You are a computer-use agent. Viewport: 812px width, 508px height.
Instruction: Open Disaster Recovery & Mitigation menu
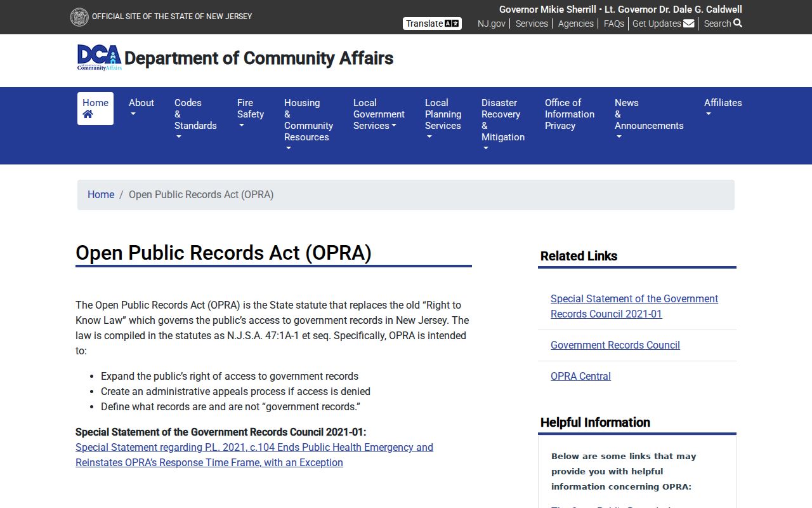coord(503,125)
